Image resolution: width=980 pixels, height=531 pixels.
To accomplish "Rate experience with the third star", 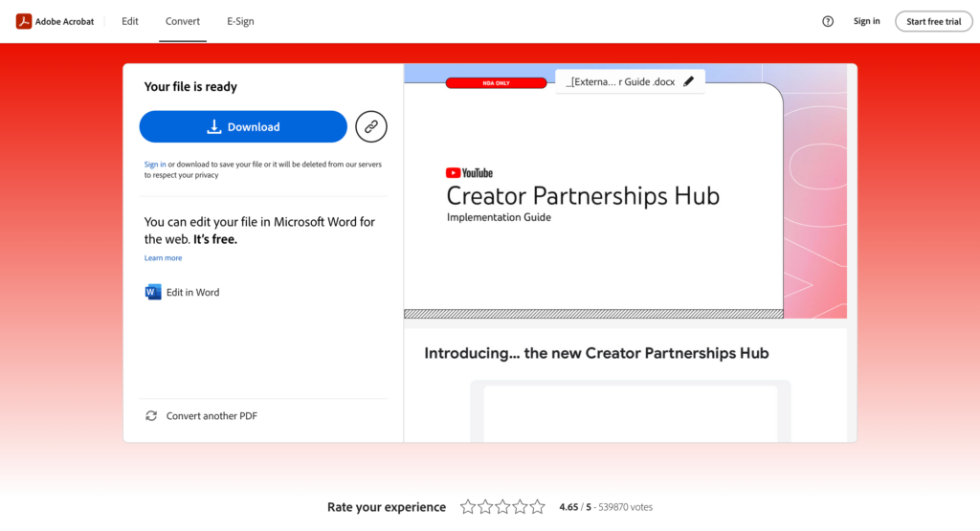I will coord(502,507).
